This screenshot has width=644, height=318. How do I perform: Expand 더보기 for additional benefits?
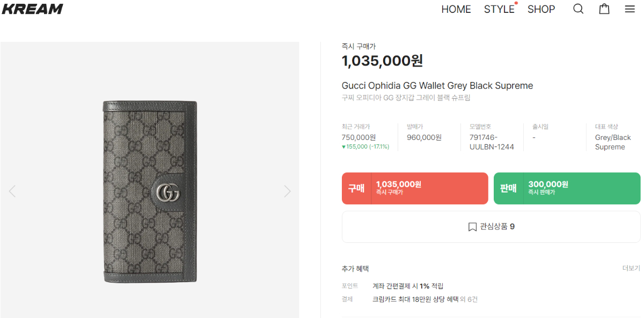pyautogui.click(x=631, y=268)
